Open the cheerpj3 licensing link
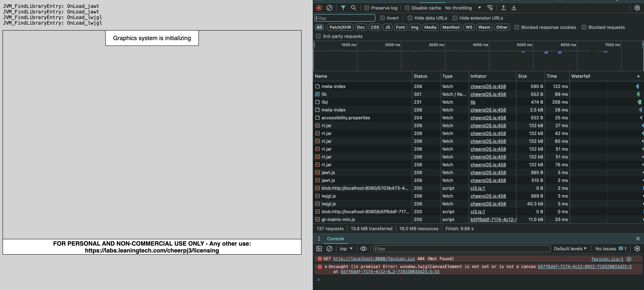 click(x=152, y=250)
